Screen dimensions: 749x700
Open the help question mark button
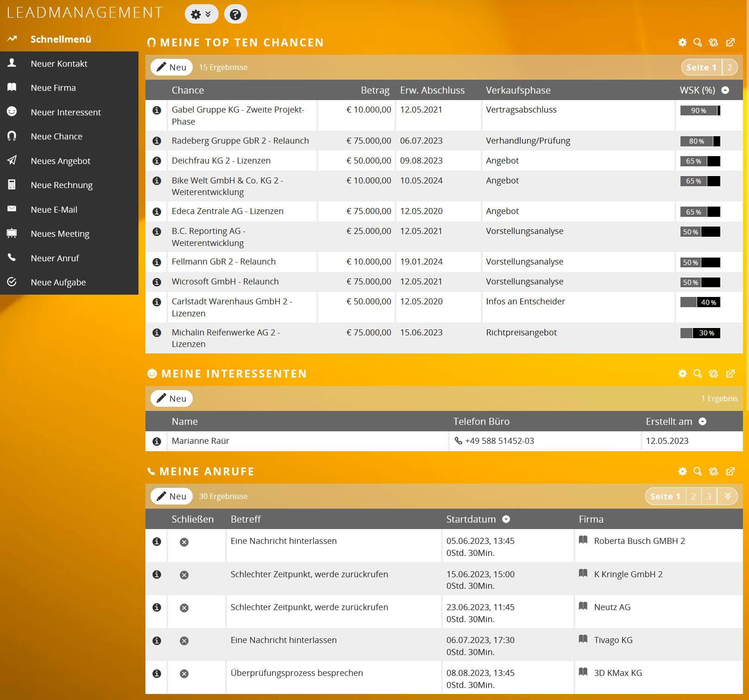(x=235, y=14)
